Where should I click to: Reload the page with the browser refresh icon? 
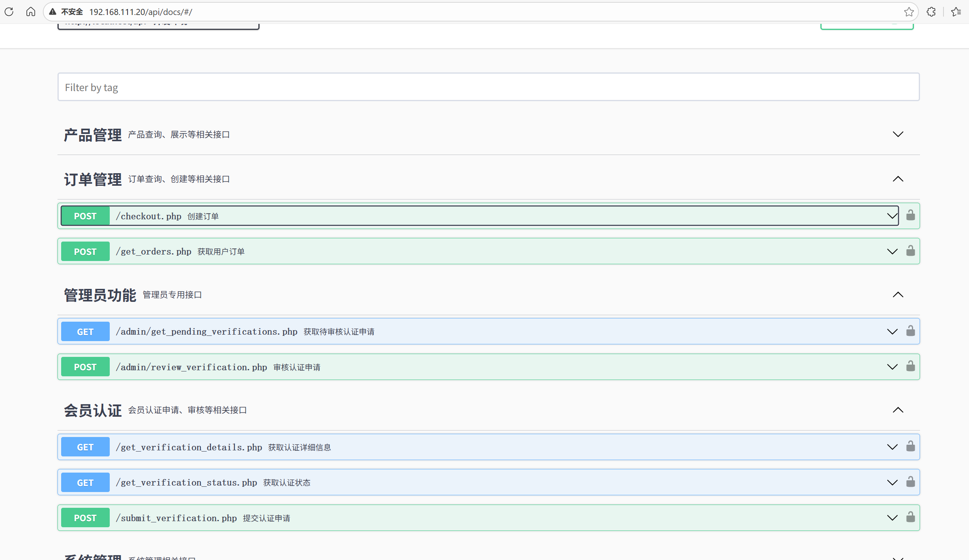(9, 12)
